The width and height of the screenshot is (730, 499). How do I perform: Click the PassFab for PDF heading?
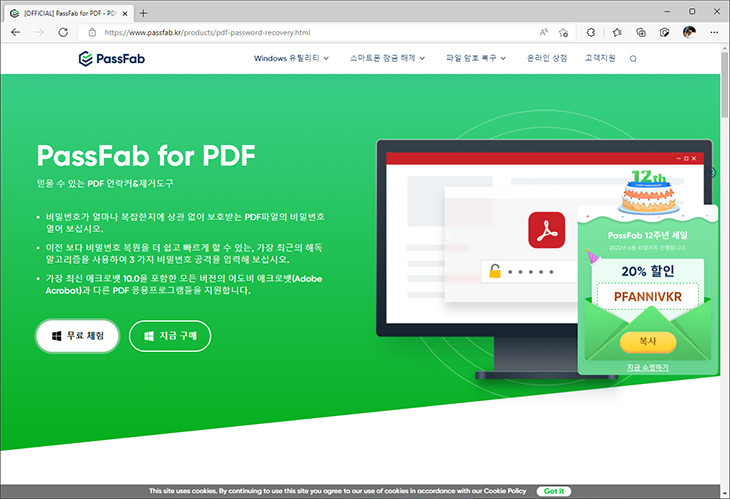coord(146,155)
